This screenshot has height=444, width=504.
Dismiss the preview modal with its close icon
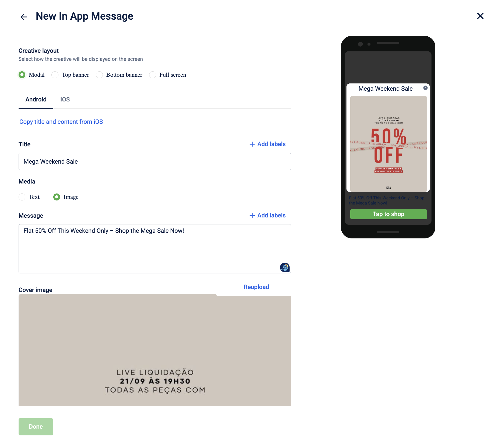tap(425, 88)
